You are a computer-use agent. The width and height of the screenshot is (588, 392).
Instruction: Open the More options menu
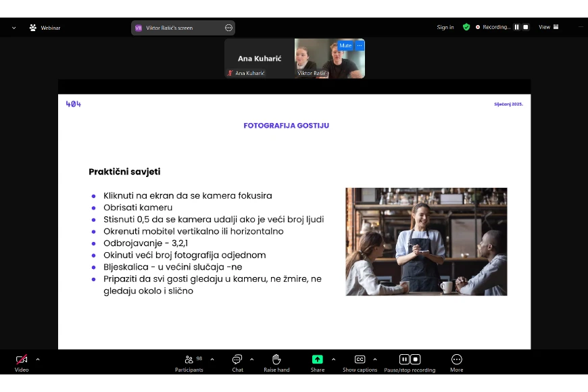click(456, 360)
